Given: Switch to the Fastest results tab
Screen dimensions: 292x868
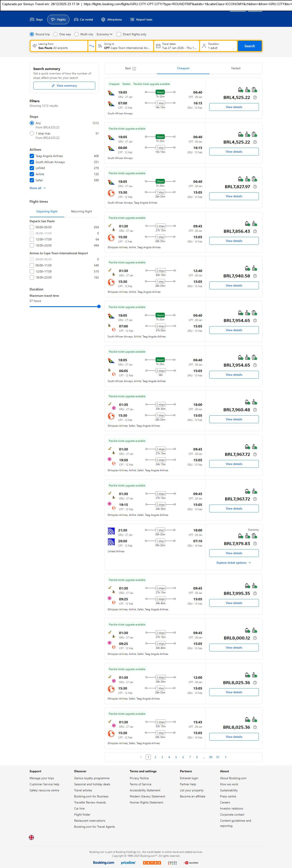Looking at the screenshot, I should click(x=236, y=68).
